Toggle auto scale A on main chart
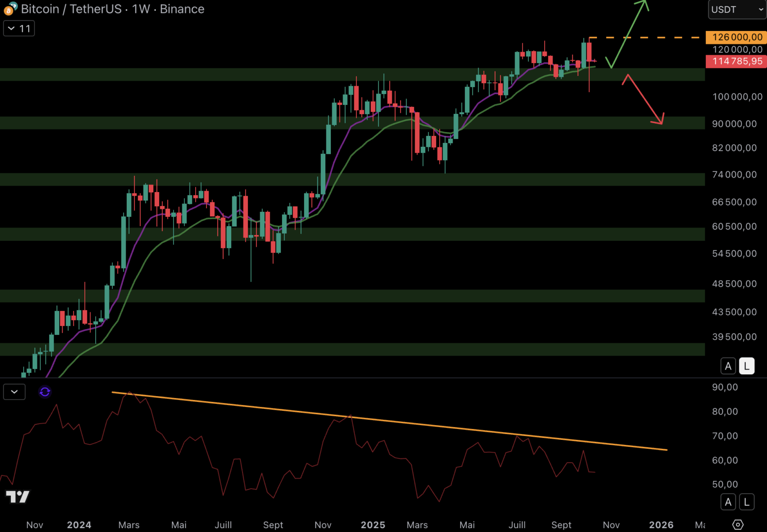This screenshot has width=767, height=532. (x=728, y=366)
